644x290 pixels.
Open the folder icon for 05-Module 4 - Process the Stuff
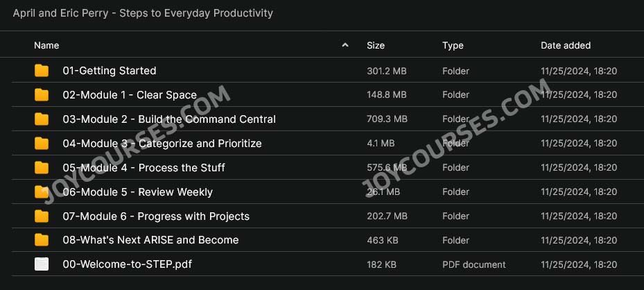42,168
